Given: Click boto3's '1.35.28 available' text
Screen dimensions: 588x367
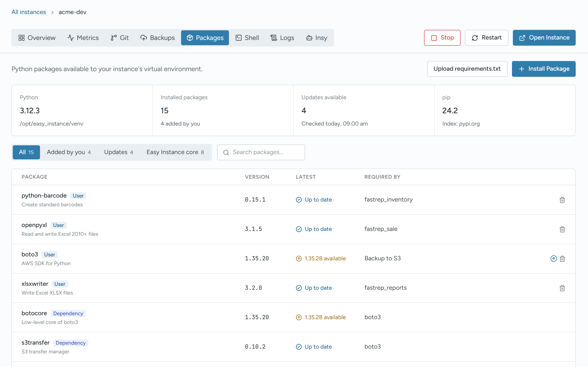Looking at the screenshot, I should point(325,259).
